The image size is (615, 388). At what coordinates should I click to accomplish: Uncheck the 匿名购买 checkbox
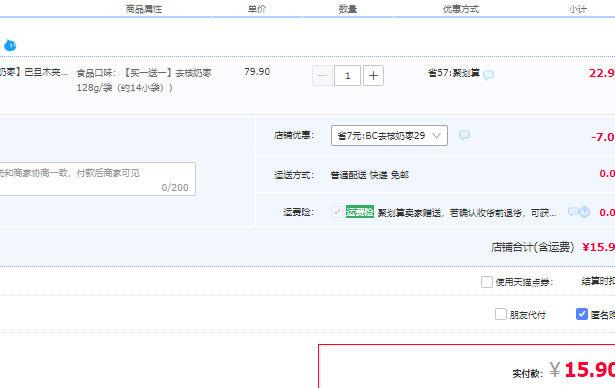pyautogui.click(x=582, y=314)
